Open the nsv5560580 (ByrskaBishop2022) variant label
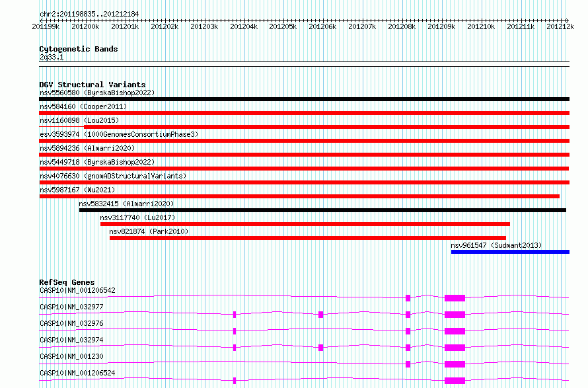Screen dimensions: 588x388 click(x=97, y=93)
